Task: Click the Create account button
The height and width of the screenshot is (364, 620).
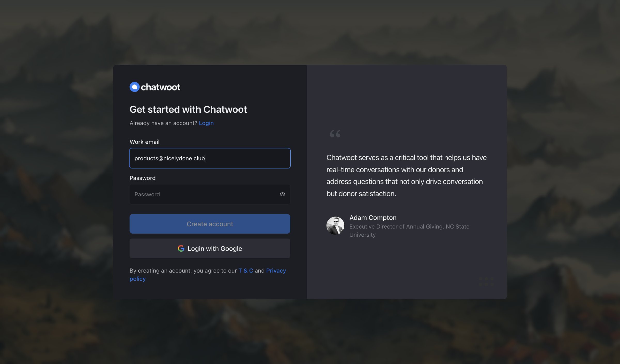Action: tap(210, 224)
